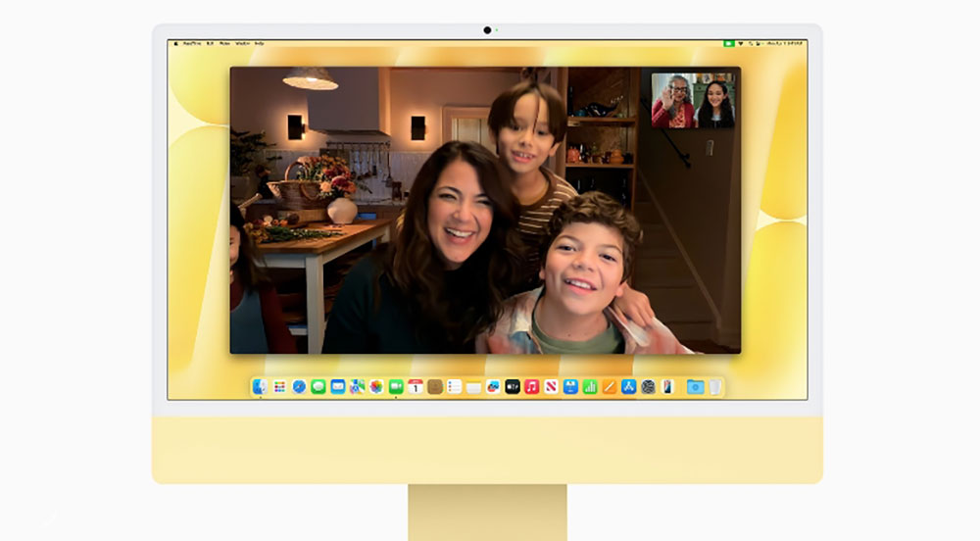Click the menu bar date and time
This screenshot has height=541, width=980.
click(x=785, y=44)
